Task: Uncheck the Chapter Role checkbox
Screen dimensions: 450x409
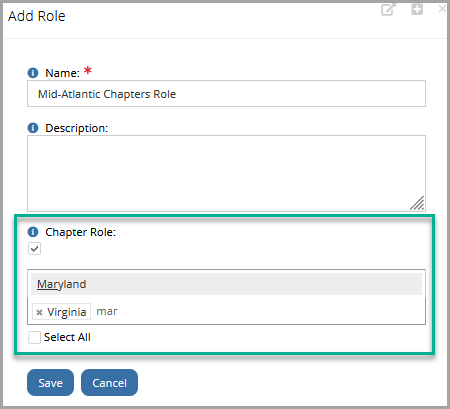Action: tap(34, 248)
